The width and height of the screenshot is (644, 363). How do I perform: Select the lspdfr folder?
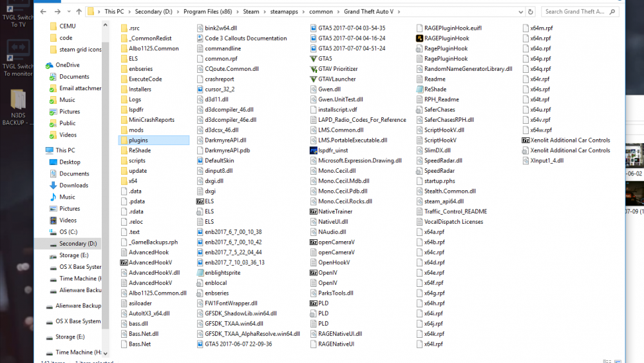tap(132, 110)
